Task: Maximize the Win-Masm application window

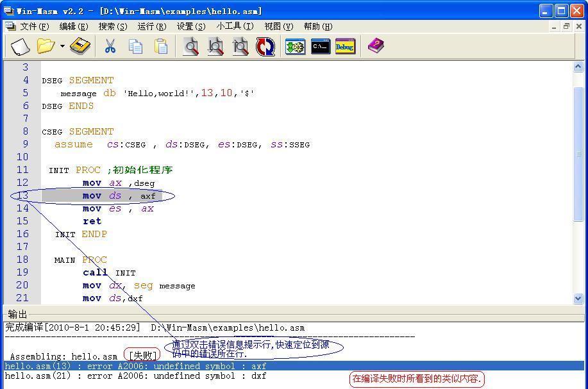Action: point(561,11)
